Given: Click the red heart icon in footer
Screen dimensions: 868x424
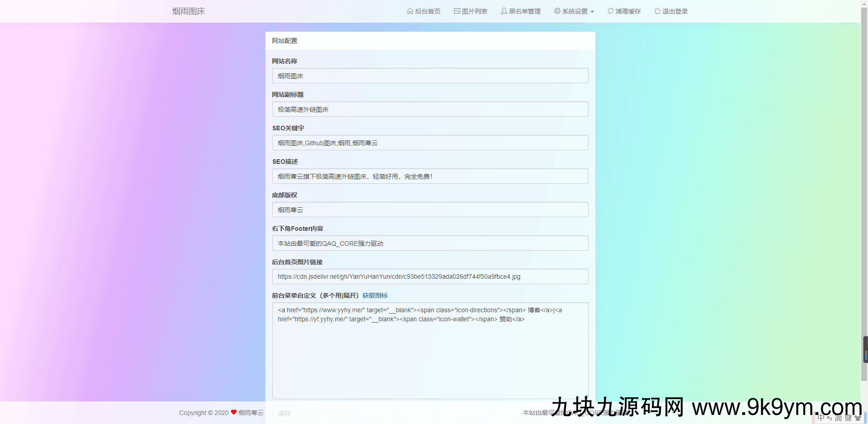Looking at the screenshot, I should tap(234, 412).
